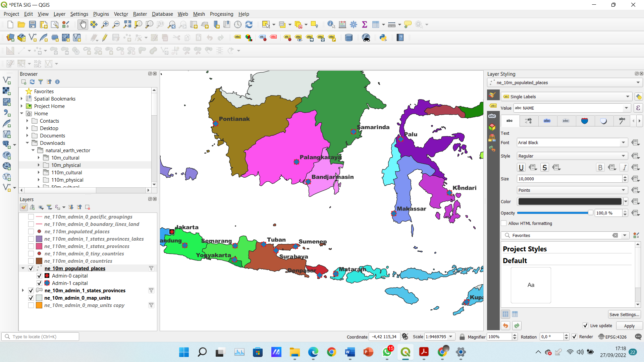The width and height of the screenshot is (644, 362).
Task: Uncheck the Admin-0 capital legend checkbox
Action: 39,276
